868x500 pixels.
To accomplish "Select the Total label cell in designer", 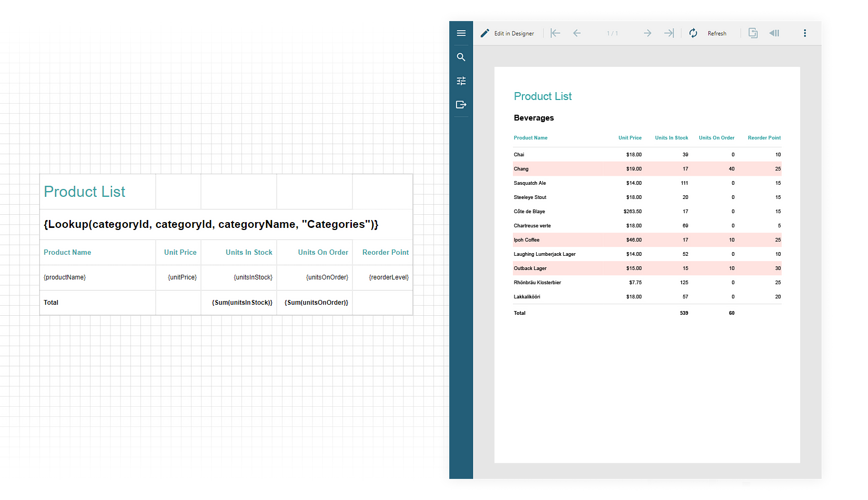I will (98, 303).
